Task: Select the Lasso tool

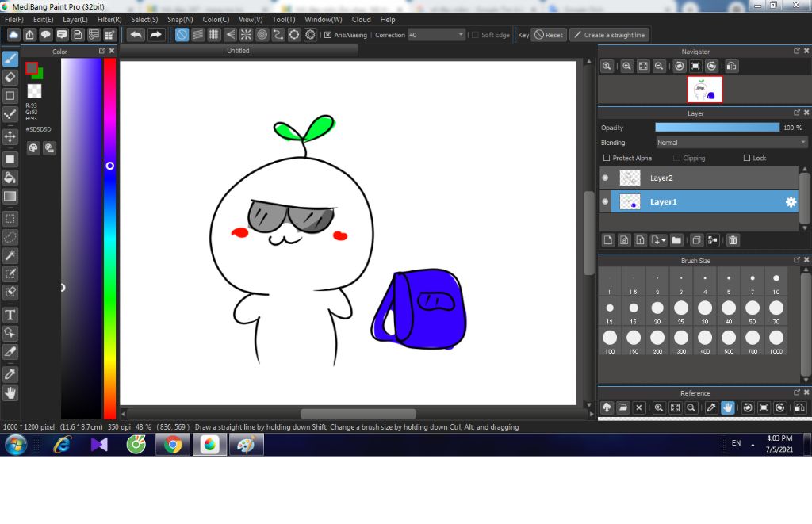Action: pyautogui.click(x=10, y=237)
